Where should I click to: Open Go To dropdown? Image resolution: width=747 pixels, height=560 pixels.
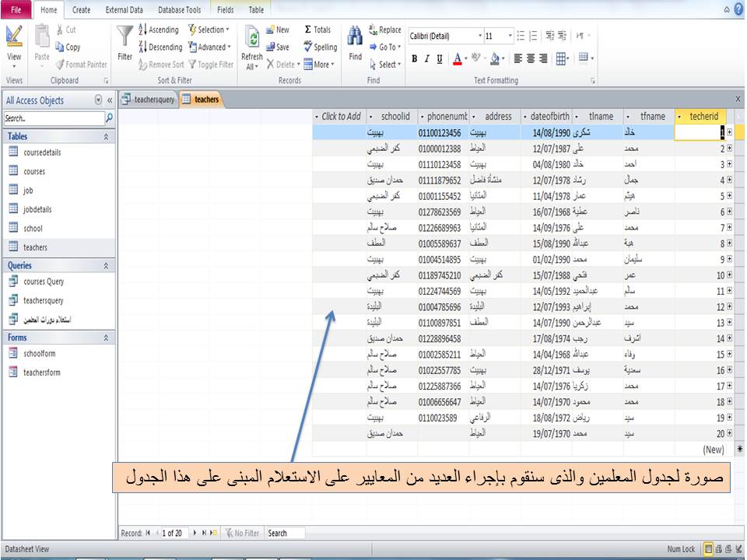(x=385, y=47)
